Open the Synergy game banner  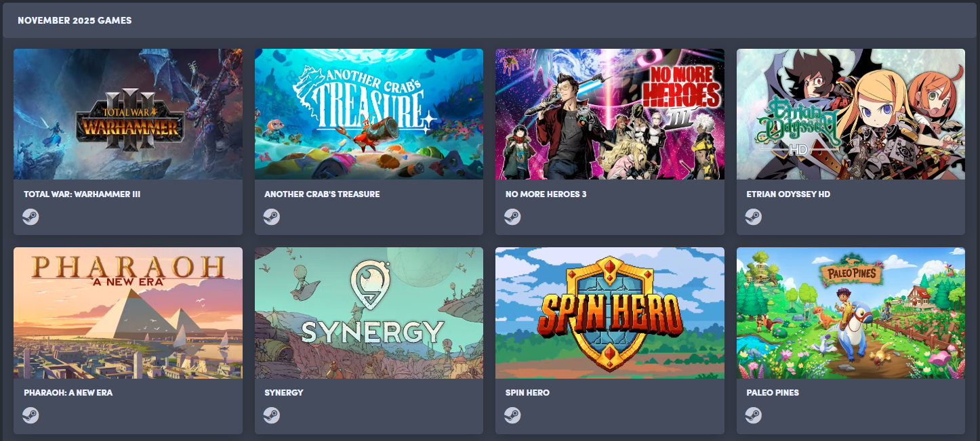point(369,313)
